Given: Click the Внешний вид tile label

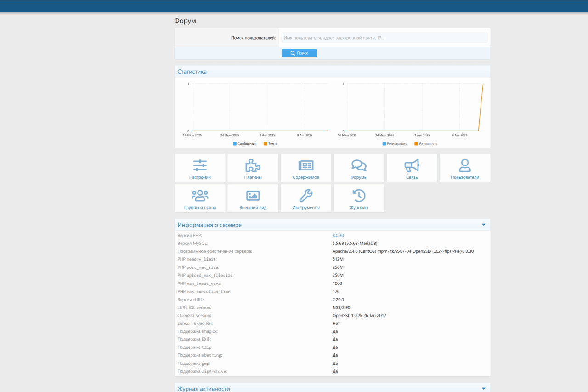Looking at the screenshot, I should (253, 208).
